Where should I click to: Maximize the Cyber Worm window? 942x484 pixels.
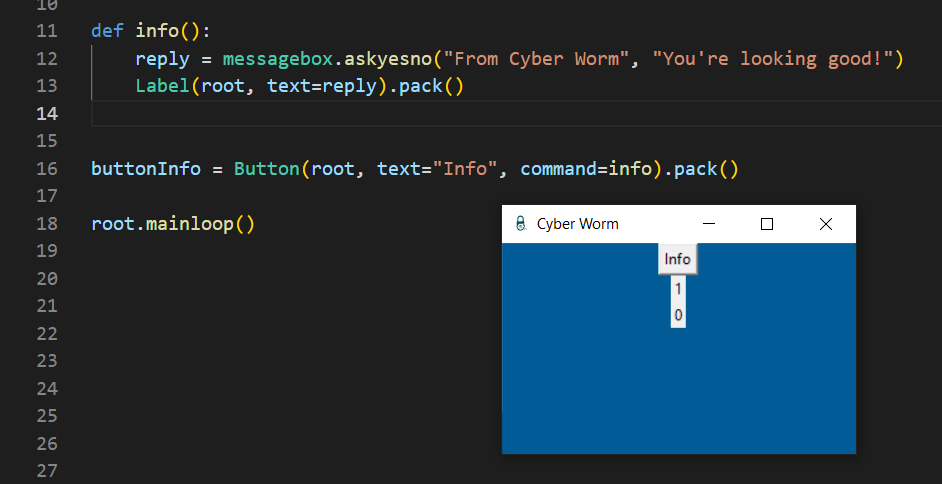pyautogui.click(x=767, y=224)
